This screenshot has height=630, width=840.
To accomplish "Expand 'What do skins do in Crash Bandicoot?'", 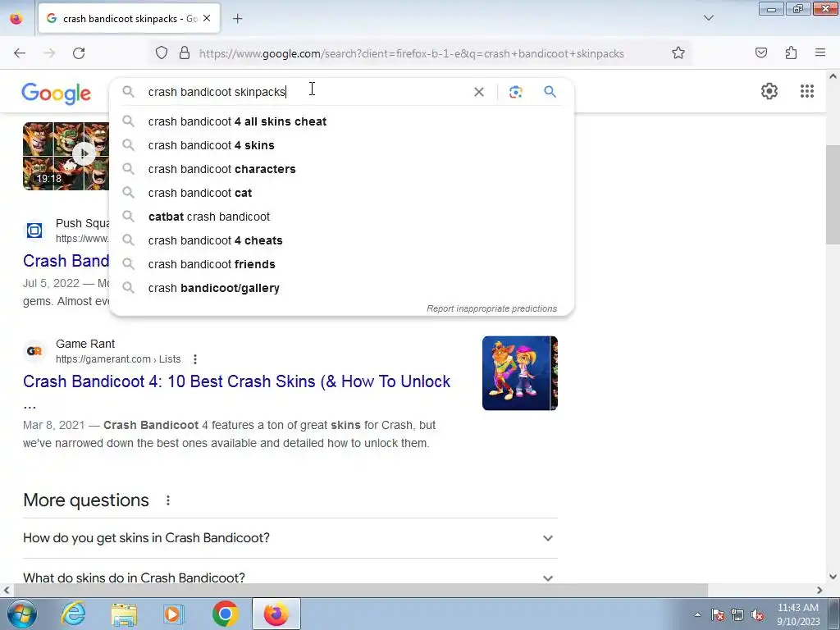I will [290, 577].
